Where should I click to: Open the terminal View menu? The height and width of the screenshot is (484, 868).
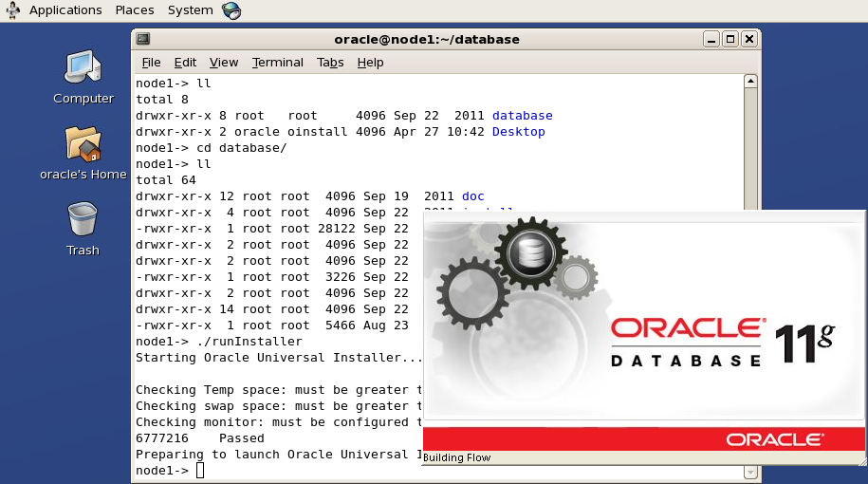pos(224,63)
